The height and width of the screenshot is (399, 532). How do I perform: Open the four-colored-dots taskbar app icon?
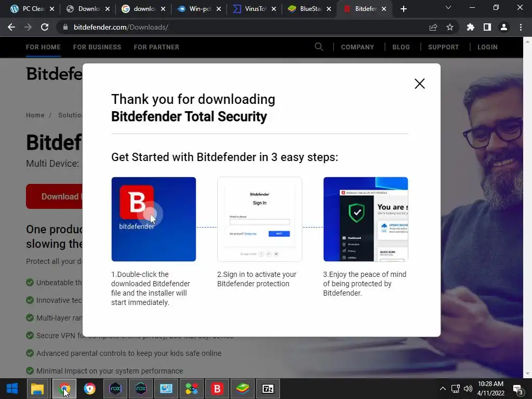point(191,389)
